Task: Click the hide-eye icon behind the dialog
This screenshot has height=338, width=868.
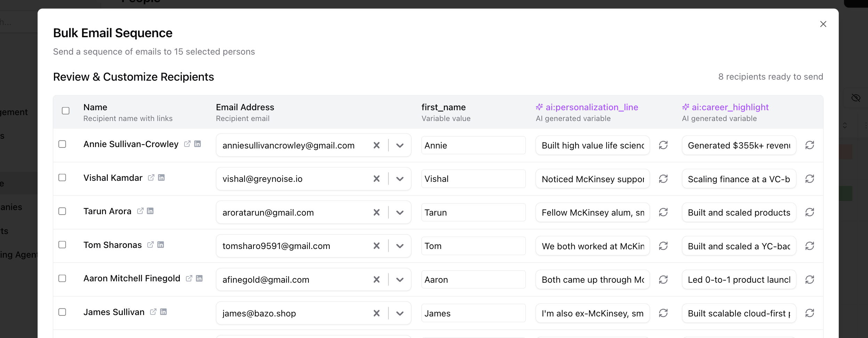Action: click(x=856, y=98)
